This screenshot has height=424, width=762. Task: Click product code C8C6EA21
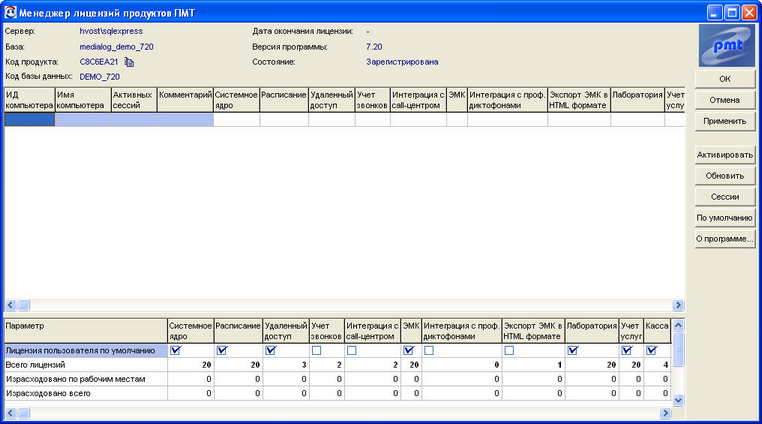[99, 62]
